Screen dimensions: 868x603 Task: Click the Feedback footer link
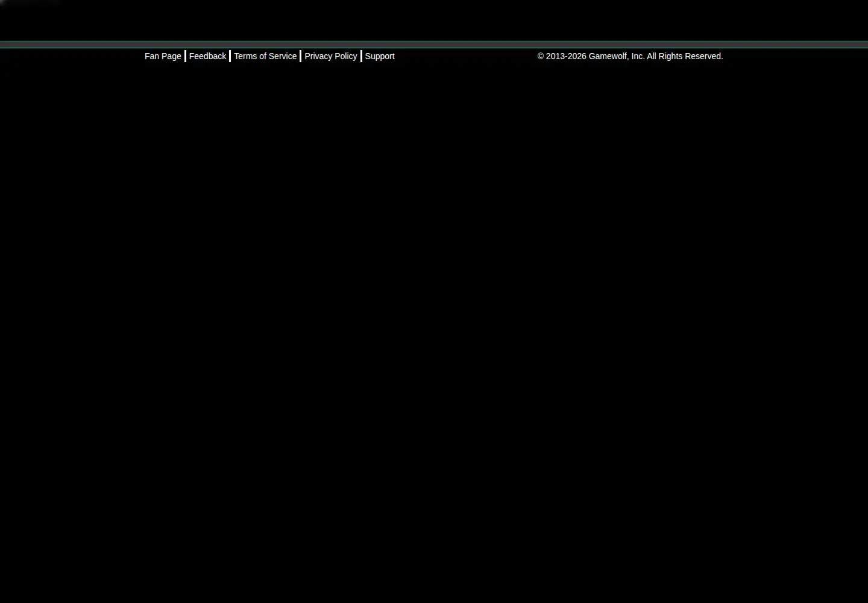[207, 56]
